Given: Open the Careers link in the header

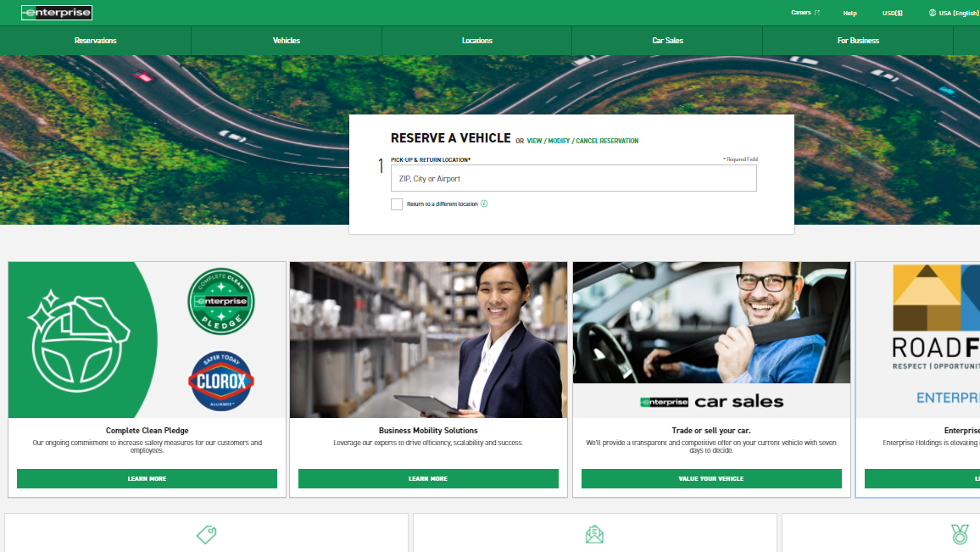Looking at the screenshot, I should (x=805, y=13).
